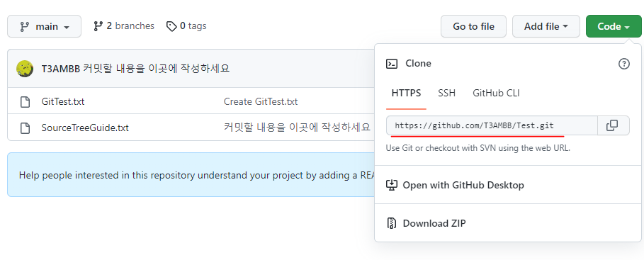Click the GitHub Desktop download icon
The image size is (644, 260).
click(x=392, y=185)
